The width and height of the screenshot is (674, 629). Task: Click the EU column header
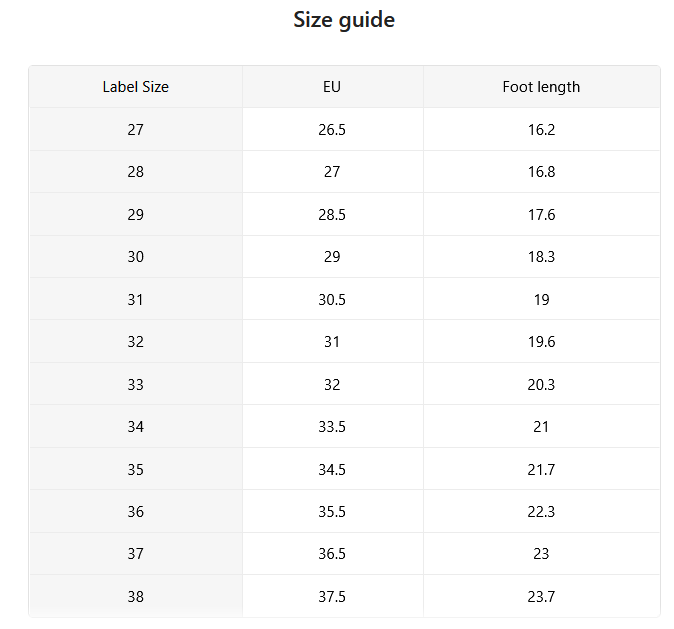tap(332, 87)
